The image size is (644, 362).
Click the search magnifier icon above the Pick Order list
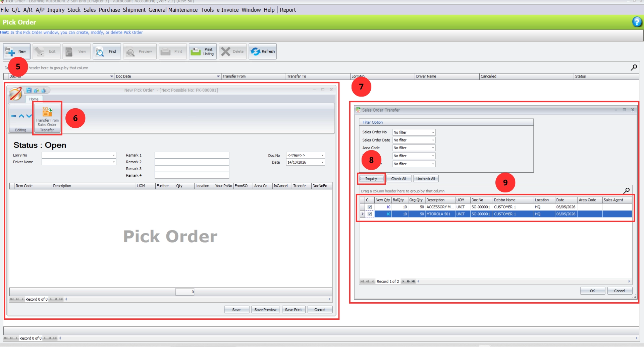[634, 68]
